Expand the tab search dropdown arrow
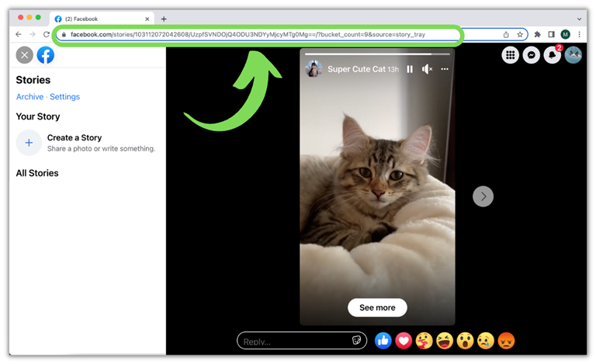The image size is (596, 364). [x=579, y=19]
